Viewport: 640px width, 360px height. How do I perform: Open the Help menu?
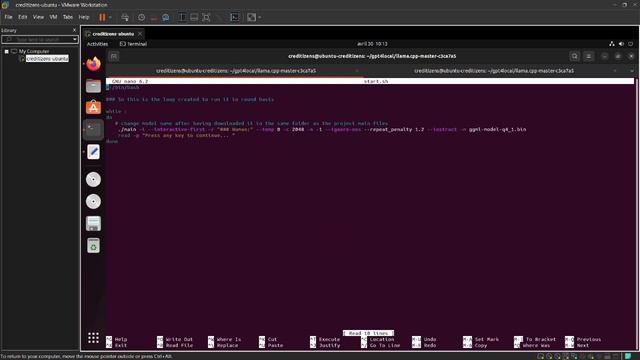click(x=84, y=17)
